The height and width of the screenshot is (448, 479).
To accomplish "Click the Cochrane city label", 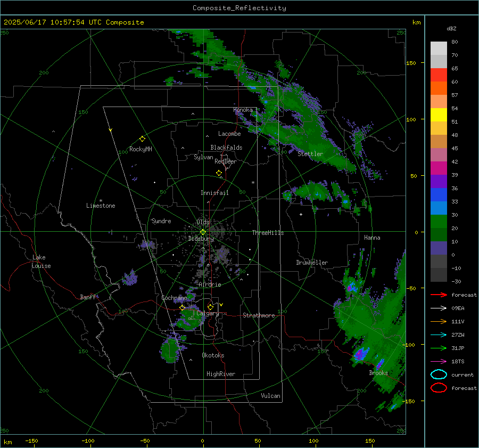I will pos(174,298).
